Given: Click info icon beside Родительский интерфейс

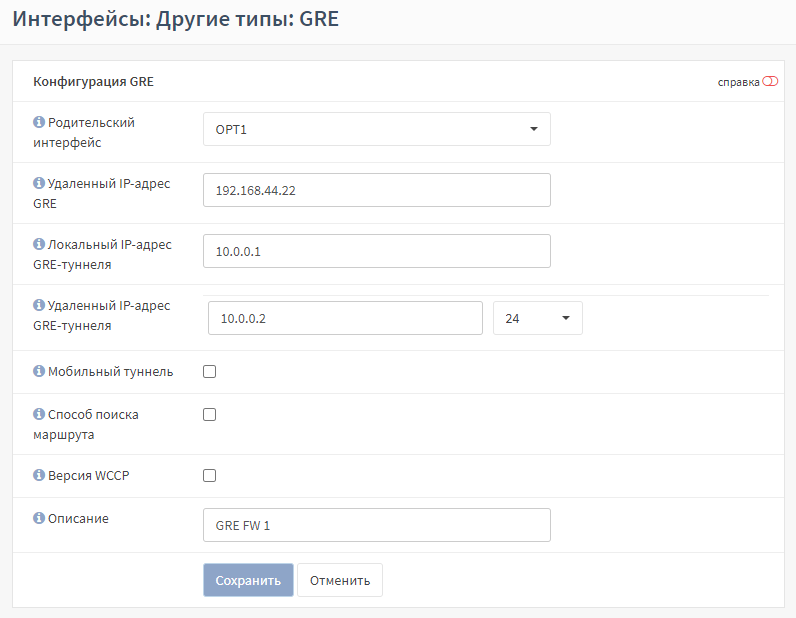Looking at the screenshot, I should 39,122.
